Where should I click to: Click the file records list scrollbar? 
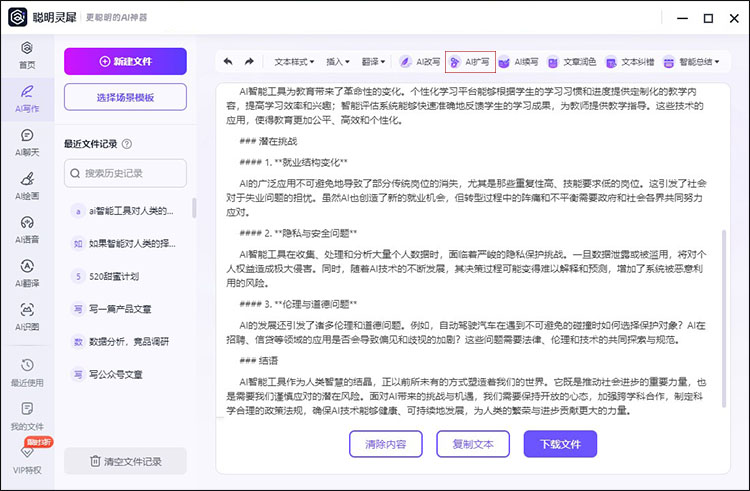click(x=194, y=208)
